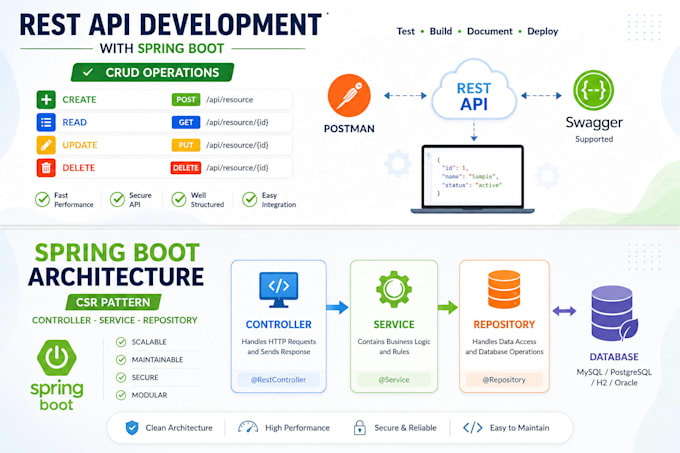This screenshot has width=680, height=453.
Task: Click the MODULAR check mark
Action: (121, 395)
